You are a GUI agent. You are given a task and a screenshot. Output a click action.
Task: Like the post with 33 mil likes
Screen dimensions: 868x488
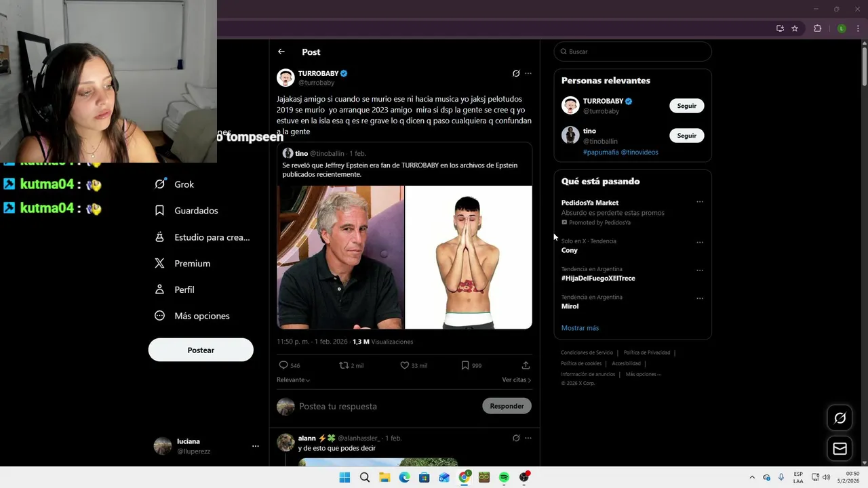[x=404, y=365]
